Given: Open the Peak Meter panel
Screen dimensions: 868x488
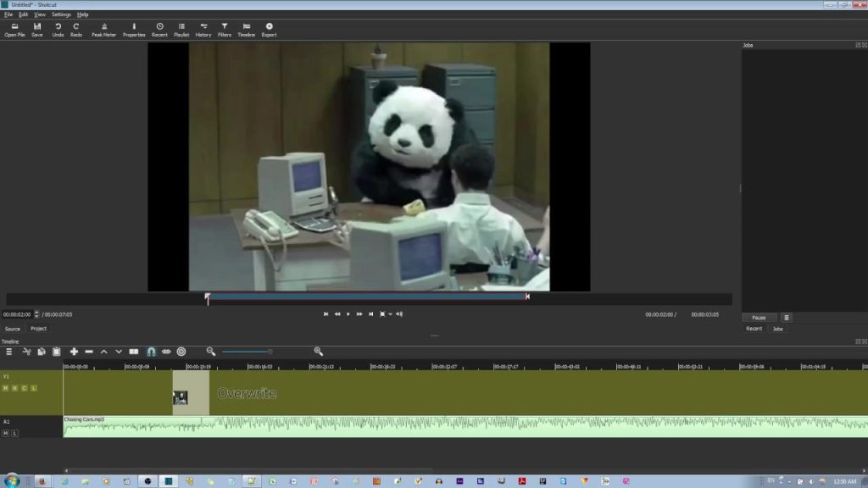Looking at the screenshot, I should click(x=103, y=30).
